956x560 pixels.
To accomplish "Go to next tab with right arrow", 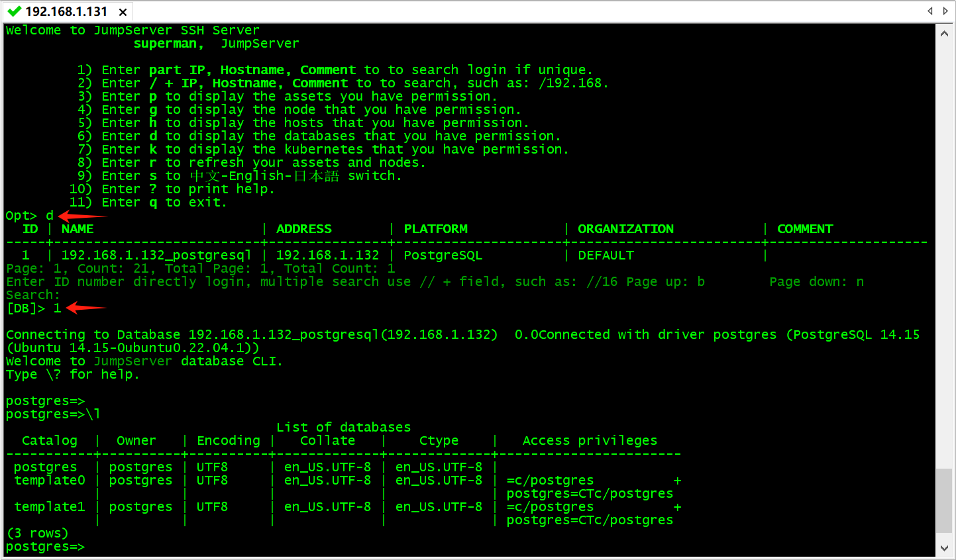I will (x=945, y=11).
